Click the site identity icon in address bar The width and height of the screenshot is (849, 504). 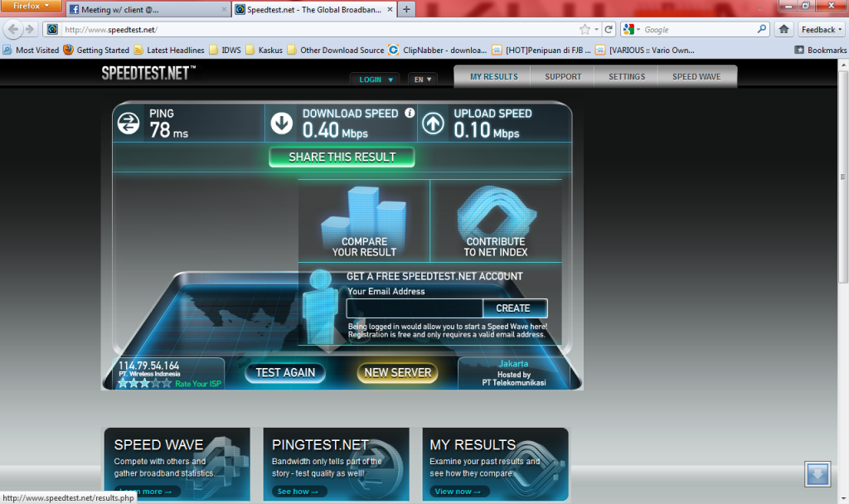click(x=52, y=29)
